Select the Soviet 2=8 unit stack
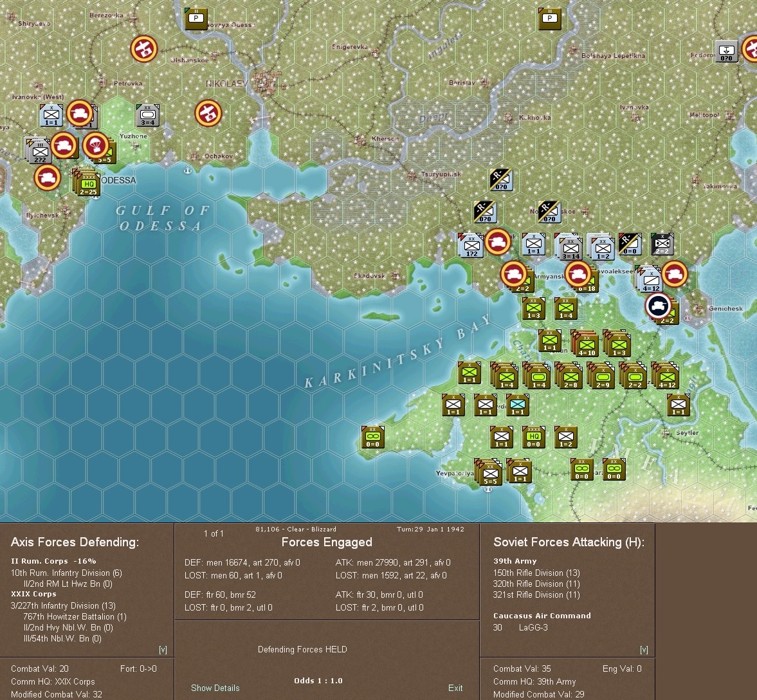This screenshot has width=757, height=700. pos(571,377)
